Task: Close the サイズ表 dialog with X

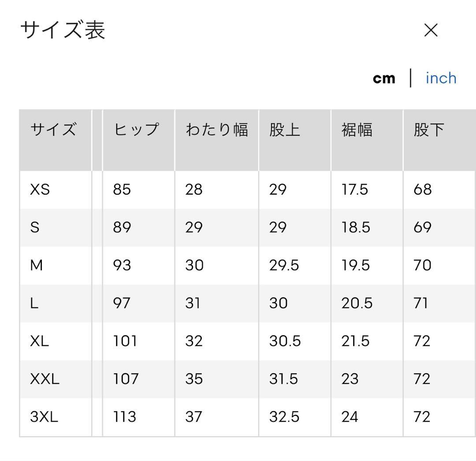Action: click(x=431, y=30)
